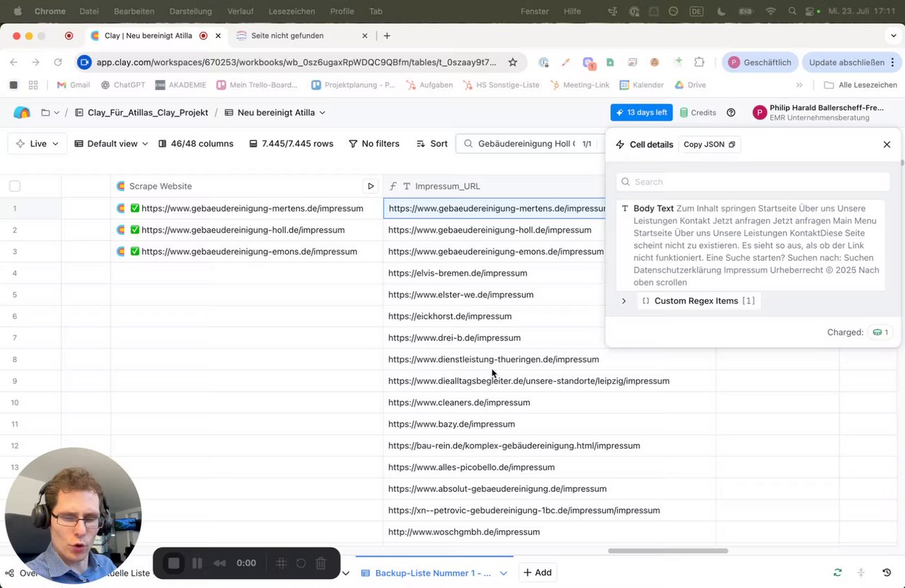
Task: Select the gebaeudereinigung-holl Scrape Website cell
Action: tap(247, 230)
